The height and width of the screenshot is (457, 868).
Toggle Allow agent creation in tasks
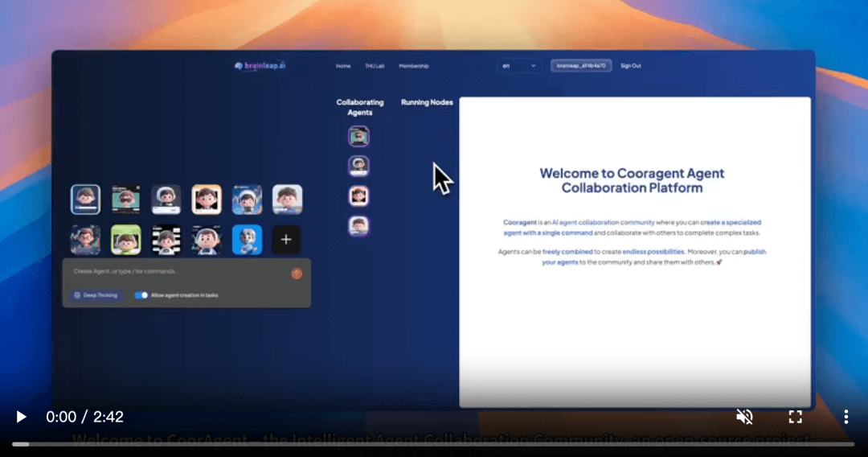[x=141, y=295]
